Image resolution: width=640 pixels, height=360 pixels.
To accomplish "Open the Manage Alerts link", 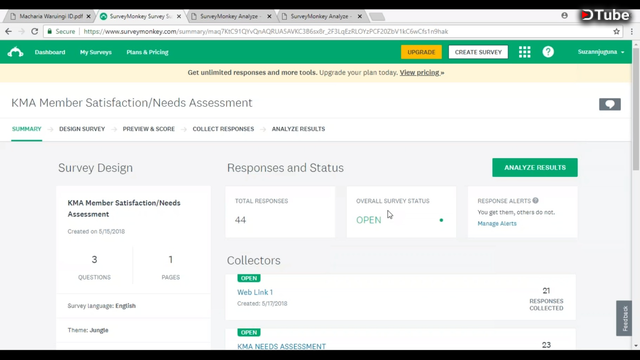I will [497, 223].
